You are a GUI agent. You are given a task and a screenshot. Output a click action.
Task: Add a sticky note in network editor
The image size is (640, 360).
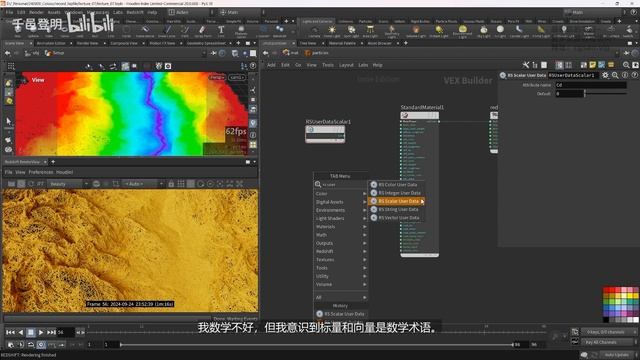593,65
